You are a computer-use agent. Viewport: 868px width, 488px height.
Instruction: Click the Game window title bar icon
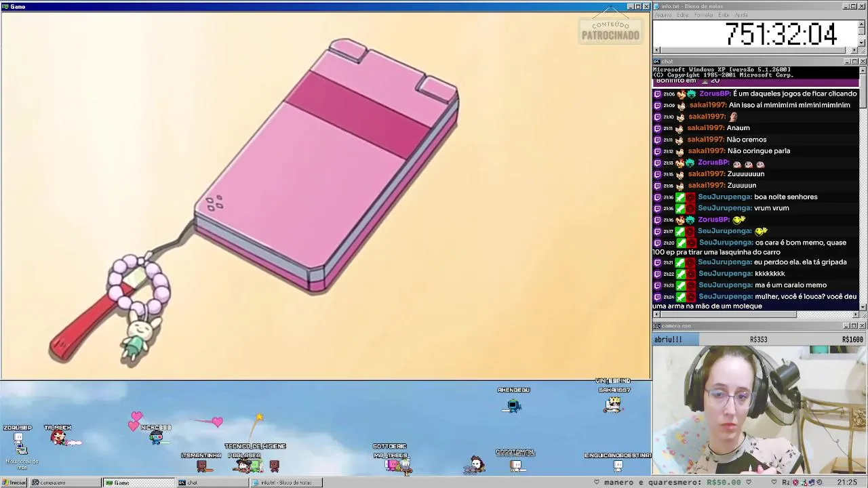5,6
